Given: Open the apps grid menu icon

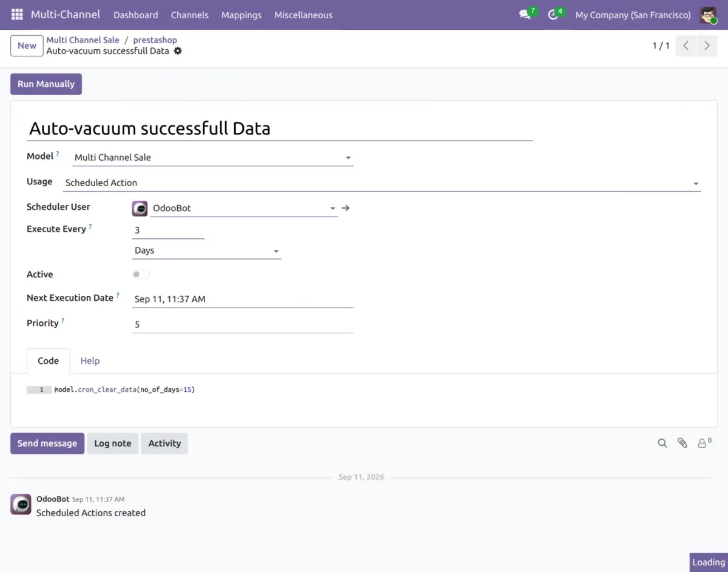Looking at the screenshot, I should click(x=17, y=15).
